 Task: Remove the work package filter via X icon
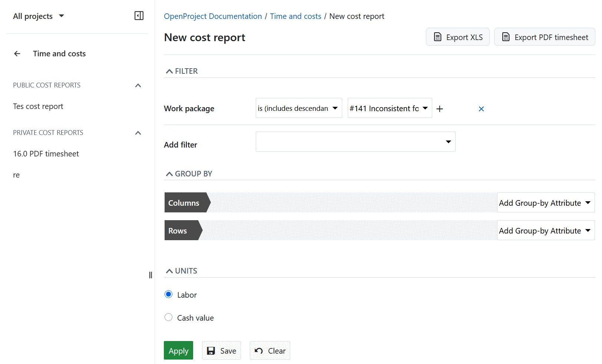(x=481, y=109)
